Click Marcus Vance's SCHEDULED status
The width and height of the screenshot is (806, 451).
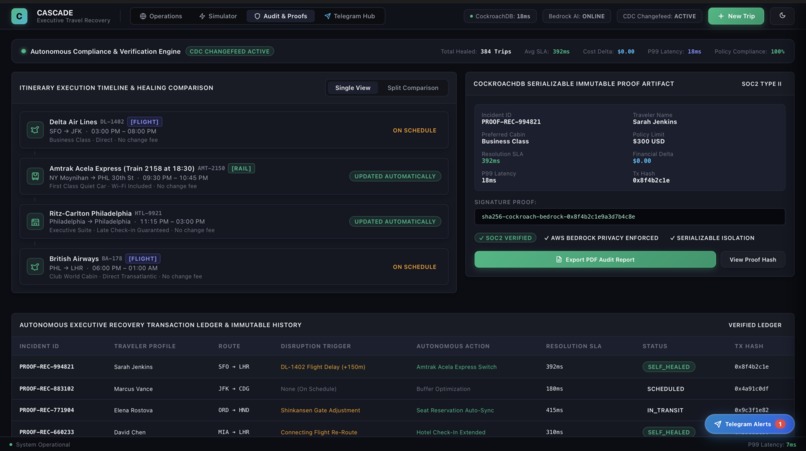tap(665, 389)
